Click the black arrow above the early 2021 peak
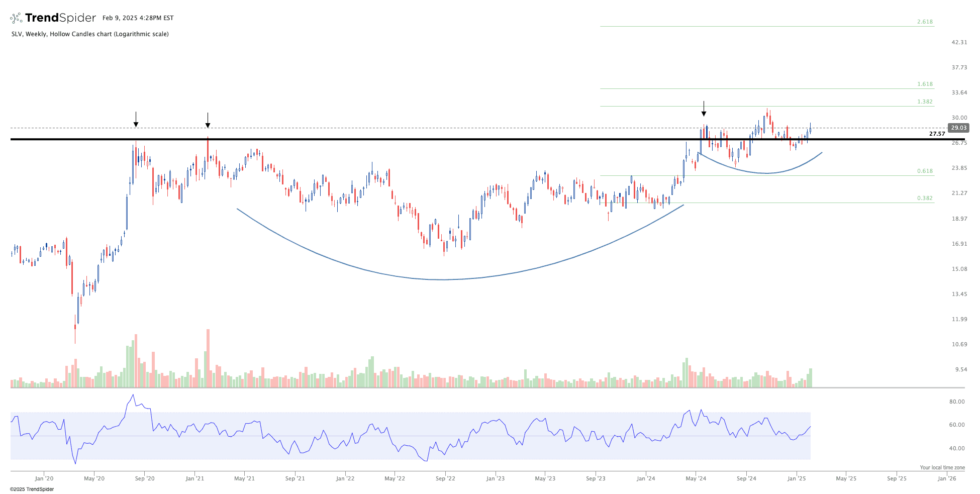980x494 pixels. [208, 120]
